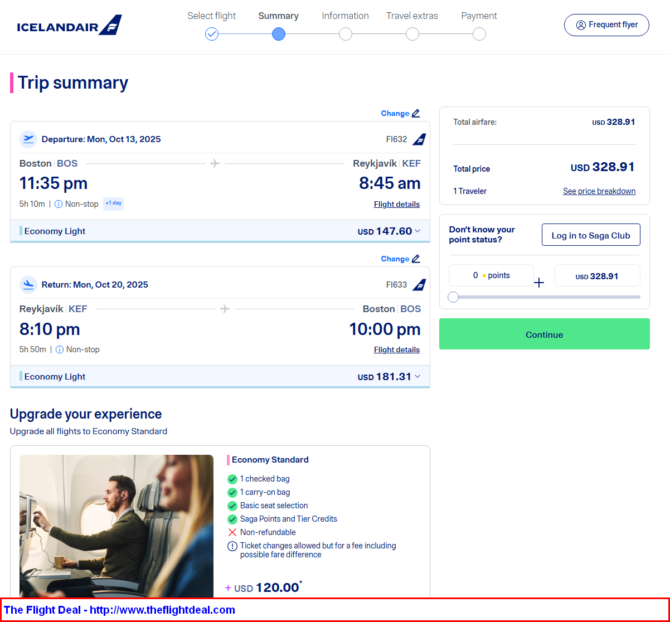The height and width of the screenshot is (622, 670).
Task: Click Saga Points and Tier Credits checkmark
Action: 232,519
